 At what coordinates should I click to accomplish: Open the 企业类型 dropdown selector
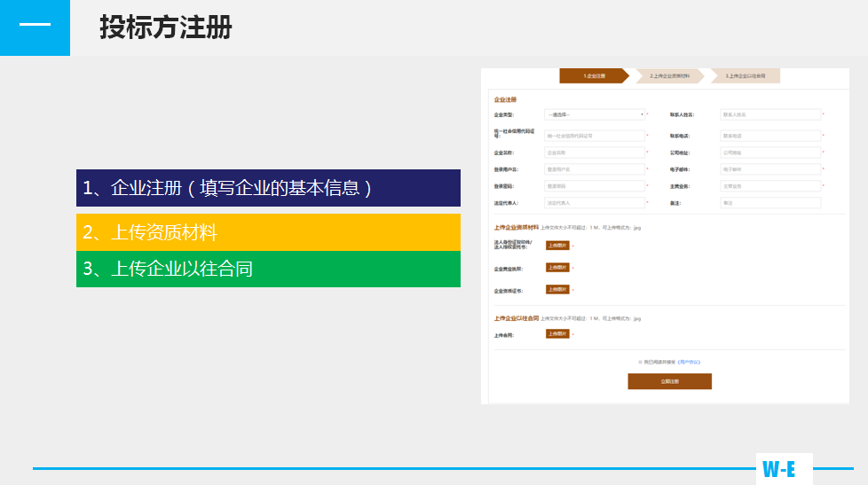pyautogui.click(x=594, y=114)
